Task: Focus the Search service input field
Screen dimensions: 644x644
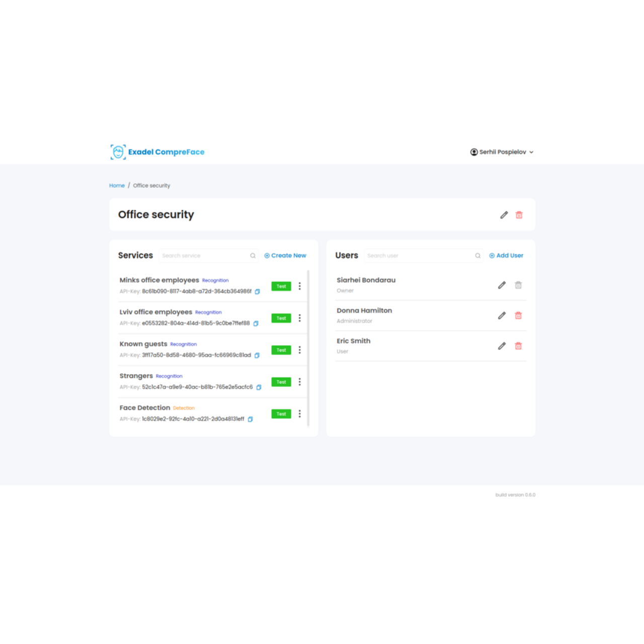Action: pyautogui.click(x=204, y=256)
